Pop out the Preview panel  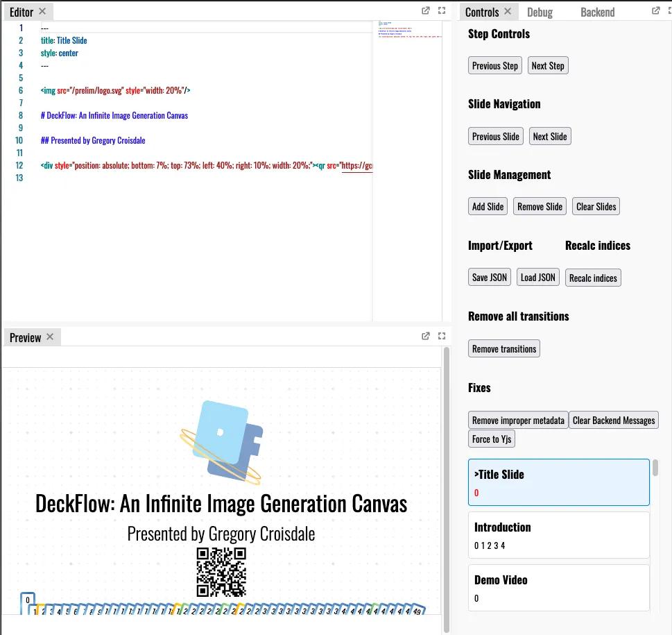[426, 337]
